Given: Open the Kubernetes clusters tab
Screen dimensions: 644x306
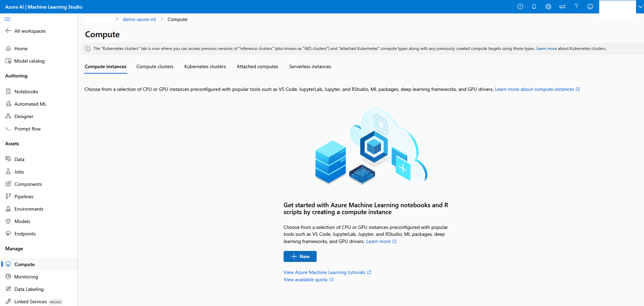Looking at the screenshot, I should point(205,66).
